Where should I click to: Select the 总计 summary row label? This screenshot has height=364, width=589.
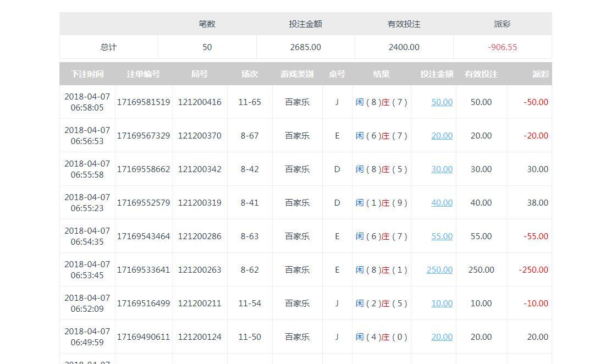point(108,47)
